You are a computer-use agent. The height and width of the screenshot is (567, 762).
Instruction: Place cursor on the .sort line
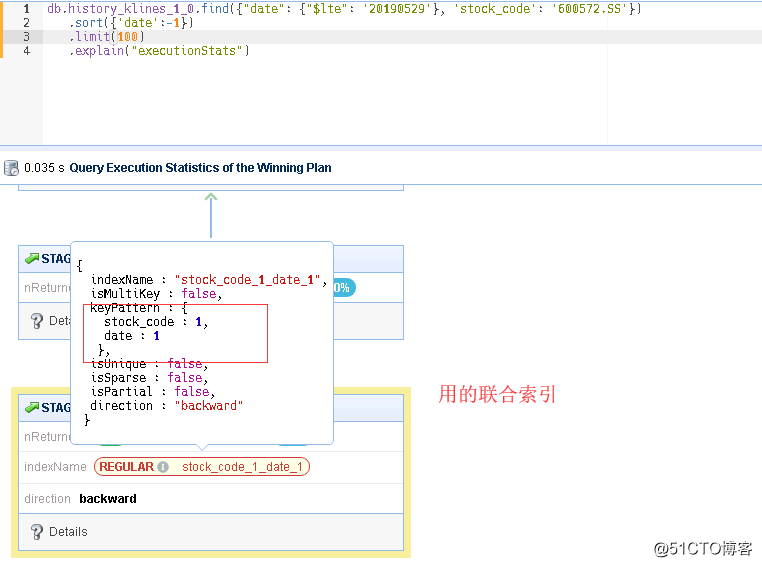(x=131, y=23)
